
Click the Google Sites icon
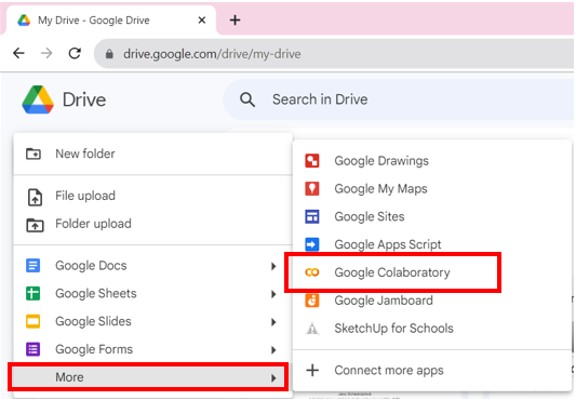(x=312, y=216)
